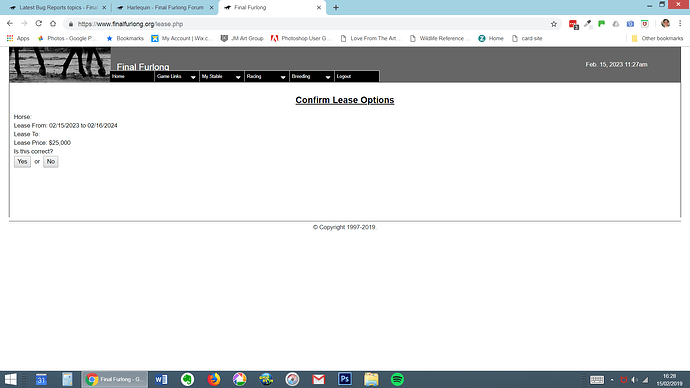Open the card site bookmark
Image resolution: width=690 pixels, height=388 pixels.
(527, 38)
